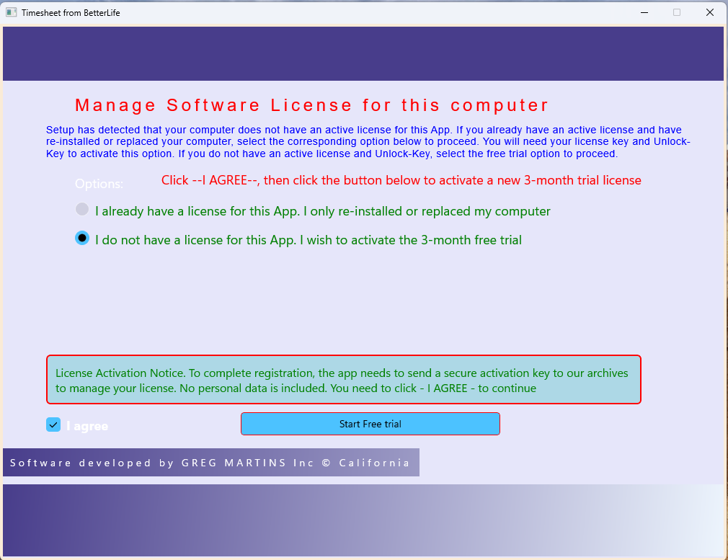The height and width of the screenshot is (560, 728).
Task: Click the window title "Timesheet from BetterLife"
Action: 71,12
